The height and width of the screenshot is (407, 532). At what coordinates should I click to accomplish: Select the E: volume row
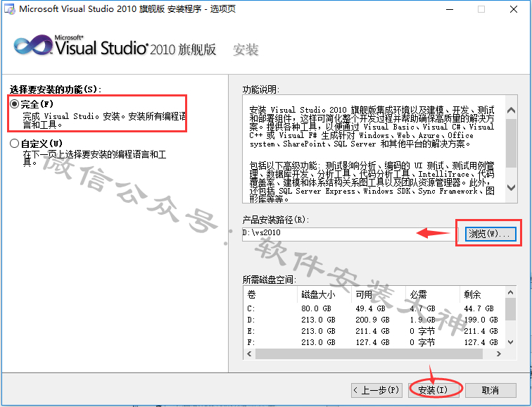coord(374,331)
